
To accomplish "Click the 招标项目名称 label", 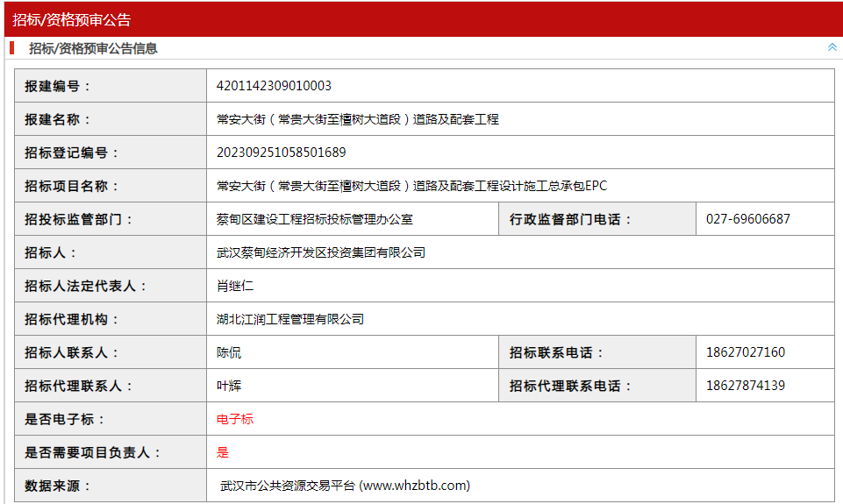I will pyautogui.click(x=71, y=186).
